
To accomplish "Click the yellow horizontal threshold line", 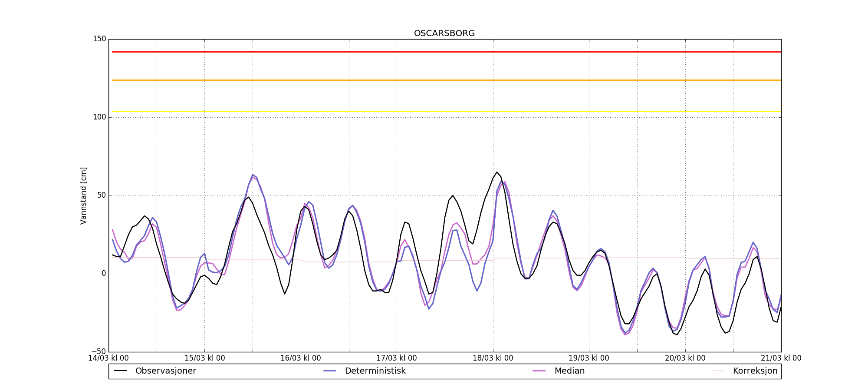I will [444, 112].
